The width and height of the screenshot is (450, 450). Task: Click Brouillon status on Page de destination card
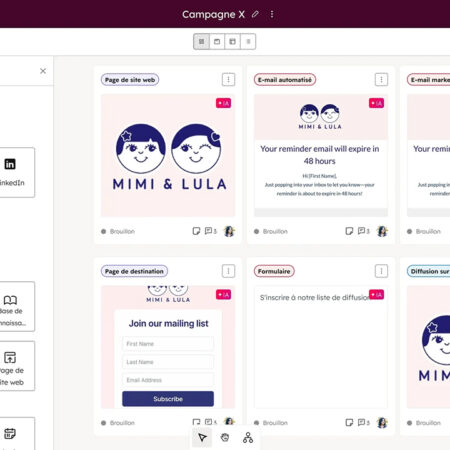coord(118,423)
